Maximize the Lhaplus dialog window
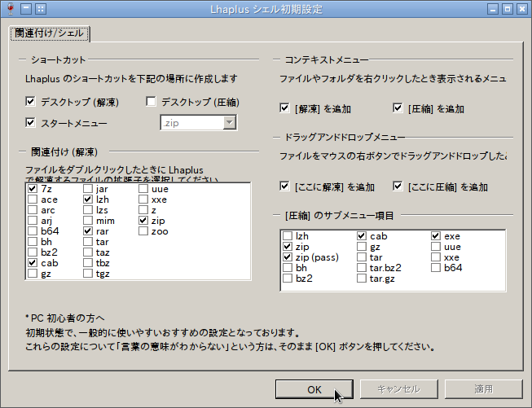The width and height of the screenshot is (532, 408). click(508, 9)
